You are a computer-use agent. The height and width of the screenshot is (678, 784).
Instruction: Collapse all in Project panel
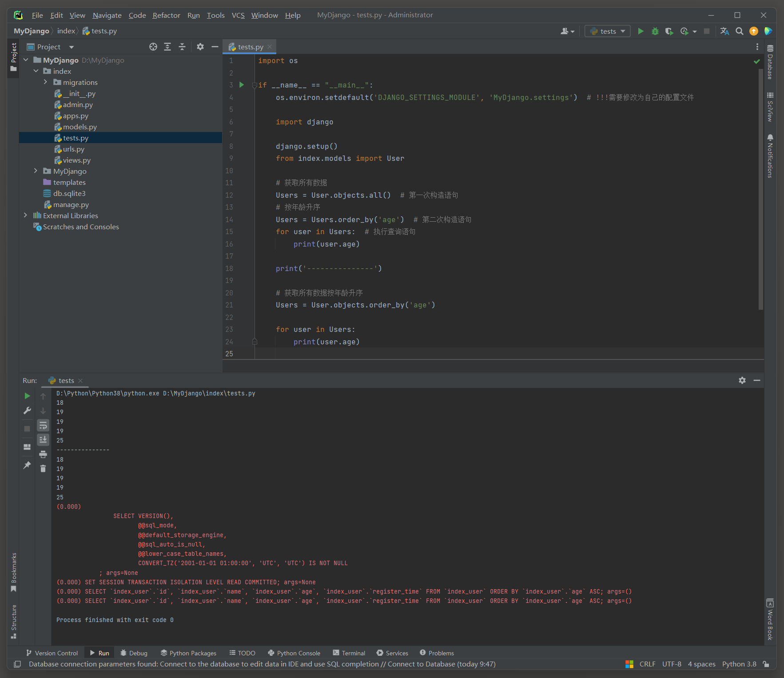(x=182, y=47)
